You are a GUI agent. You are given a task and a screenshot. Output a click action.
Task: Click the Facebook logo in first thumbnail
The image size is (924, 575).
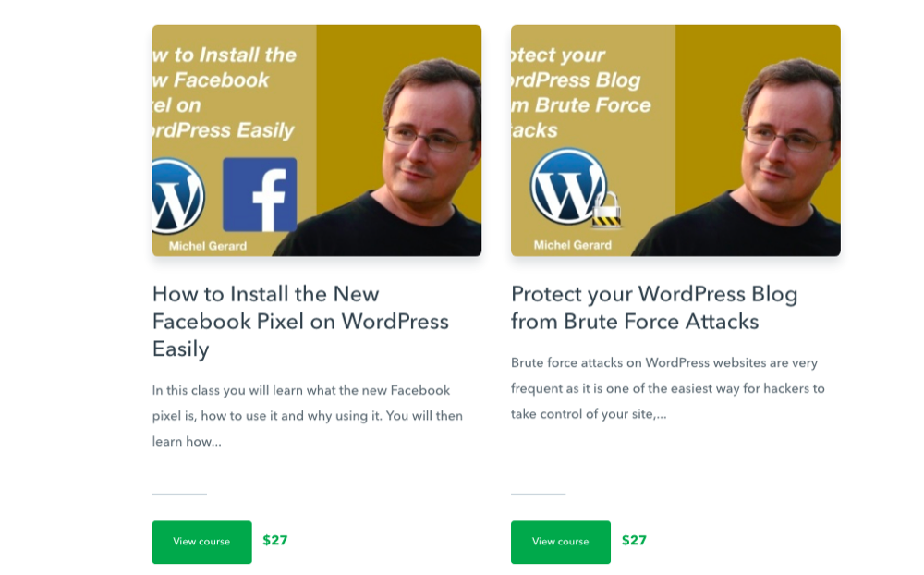point(260,195)
